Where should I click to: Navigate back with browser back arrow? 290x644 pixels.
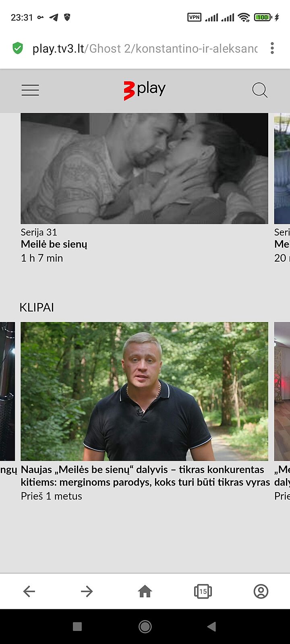29,591
